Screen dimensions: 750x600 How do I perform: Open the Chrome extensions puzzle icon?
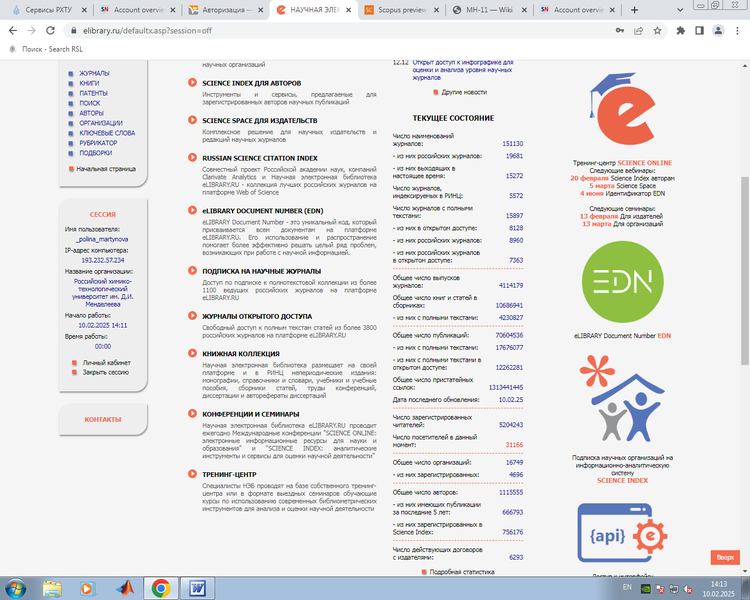[x=681, y=30]
